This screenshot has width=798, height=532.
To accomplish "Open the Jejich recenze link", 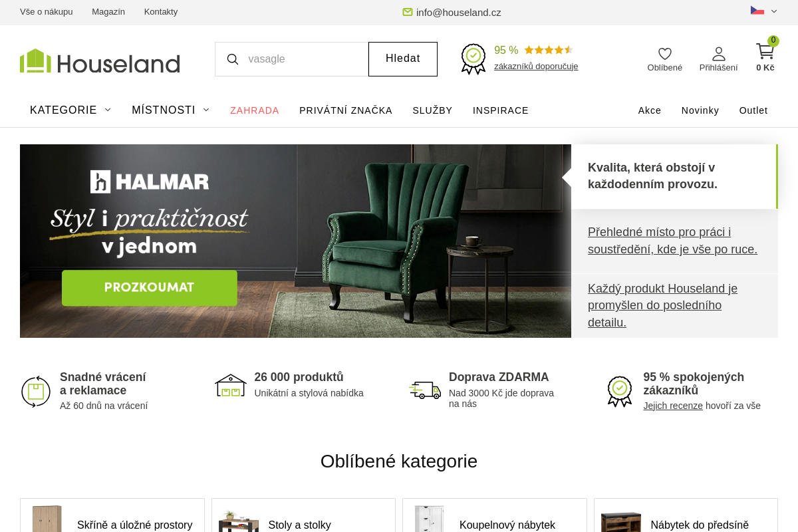I will [x=673, y=406].
